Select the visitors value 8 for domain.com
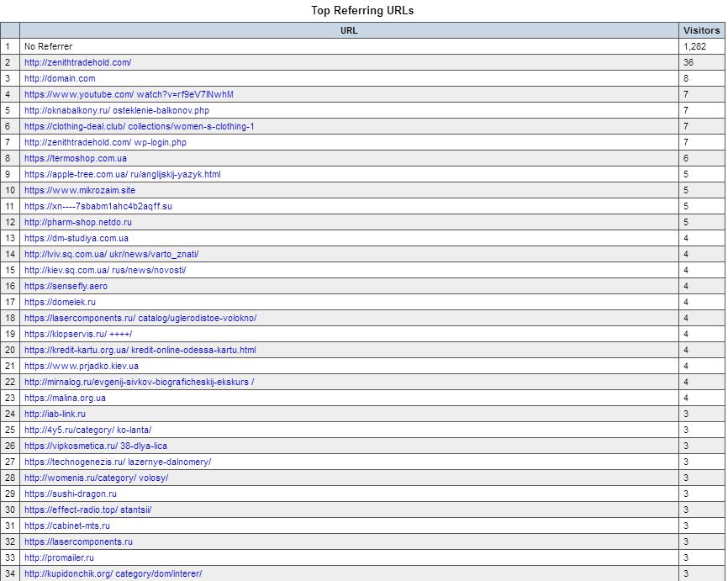This screenshot has height=581, width=728. click(686, 78)
